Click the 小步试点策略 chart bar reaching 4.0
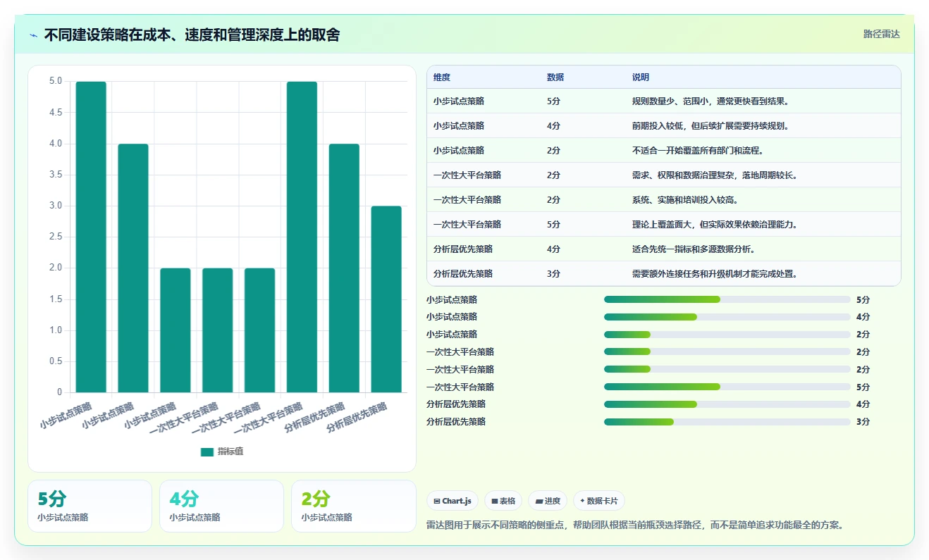The width and height of the screenshot is (929, 560). point(133,268)
